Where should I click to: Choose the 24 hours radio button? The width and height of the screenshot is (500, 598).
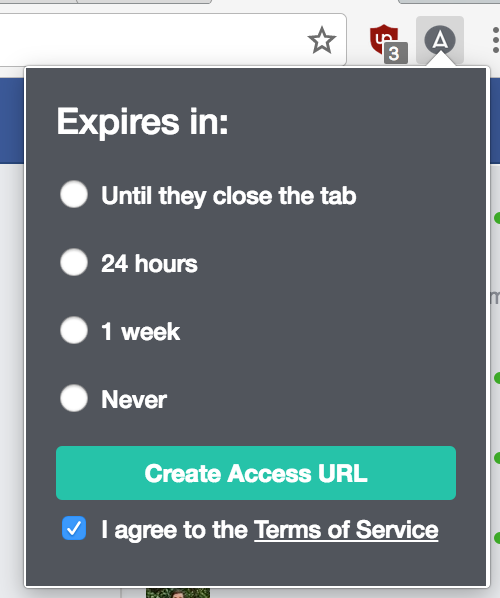tap(74, 262)
